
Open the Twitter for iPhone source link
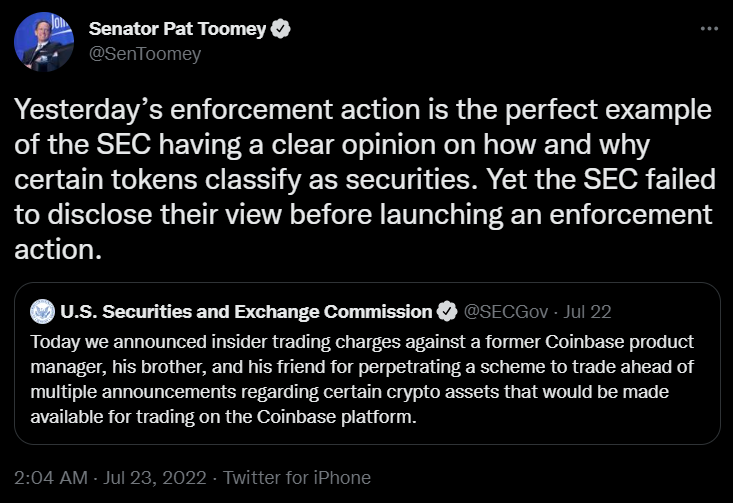(297, 478)
